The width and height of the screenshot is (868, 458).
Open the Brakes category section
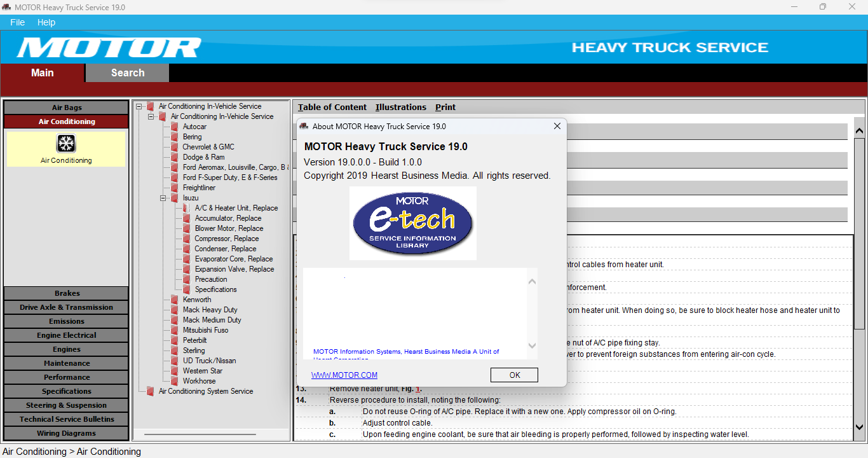(66, 293)
